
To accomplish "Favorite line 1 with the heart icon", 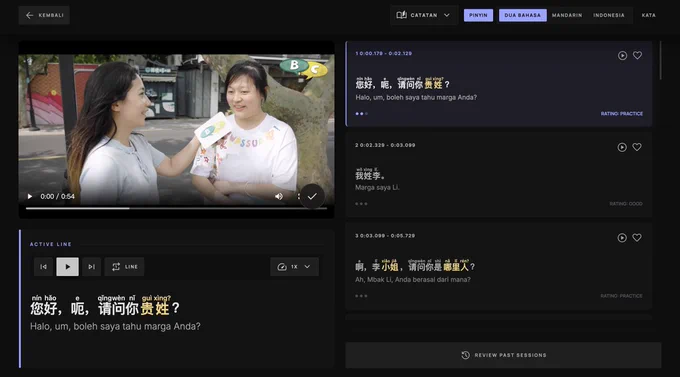I will tap(637, 55).
